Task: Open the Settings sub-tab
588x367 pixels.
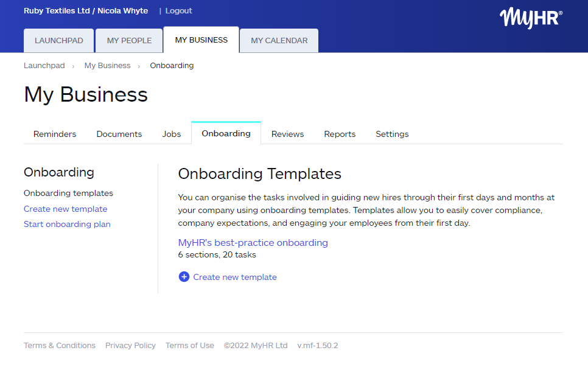Action: [392, 134]
